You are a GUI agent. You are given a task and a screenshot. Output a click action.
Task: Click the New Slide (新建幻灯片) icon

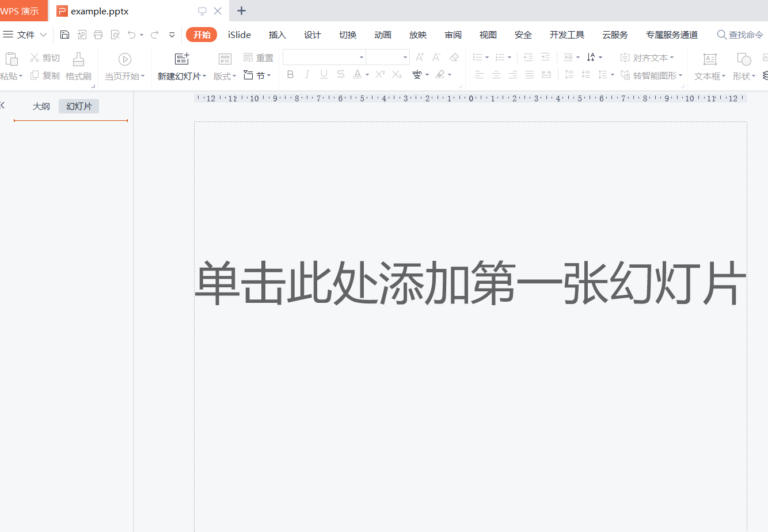click(182, 59)
